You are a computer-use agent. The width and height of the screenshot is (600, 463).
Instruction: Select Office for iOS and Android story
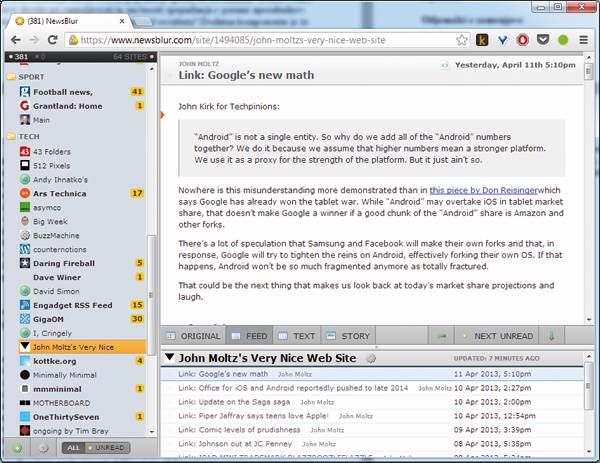click(372, 388)
